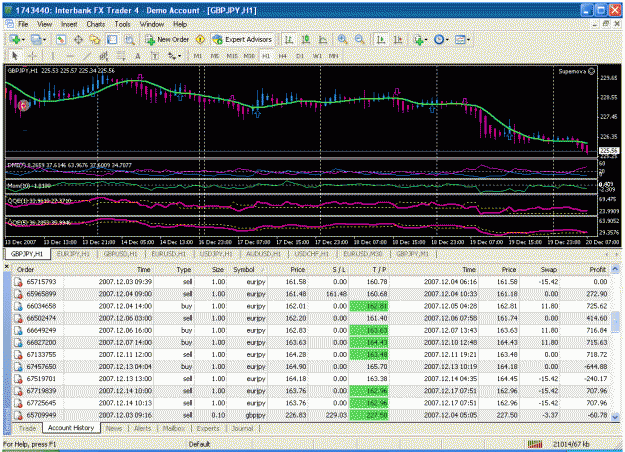Open the Strategy Tester magnifier icon
The image size is (625, 452).
pyautogui.click(x=130, y=39)
